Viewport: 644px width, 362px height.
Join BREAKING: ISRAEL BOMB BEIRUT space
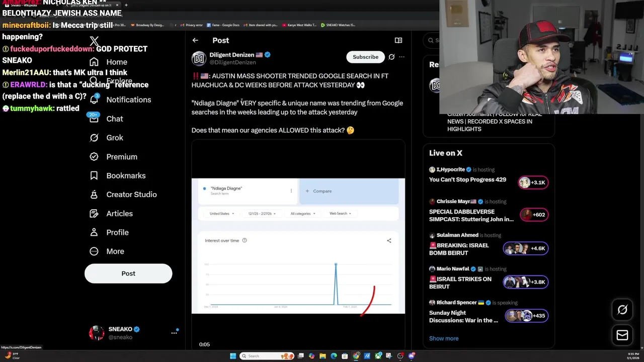point(459,249)
